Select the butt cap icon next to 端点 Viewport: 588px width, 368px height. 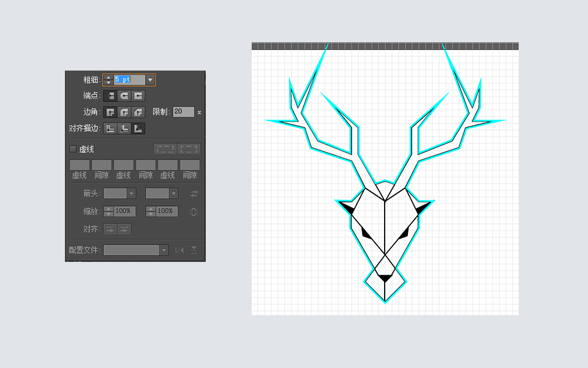(x=110, y=96)
